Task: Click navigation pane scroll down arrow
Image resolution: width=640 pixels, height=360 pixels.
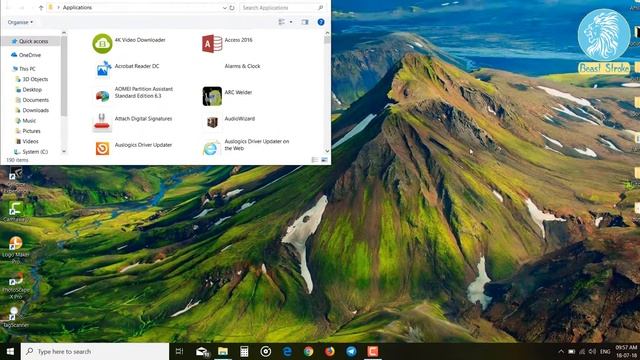Action: [x=64, y=151]
